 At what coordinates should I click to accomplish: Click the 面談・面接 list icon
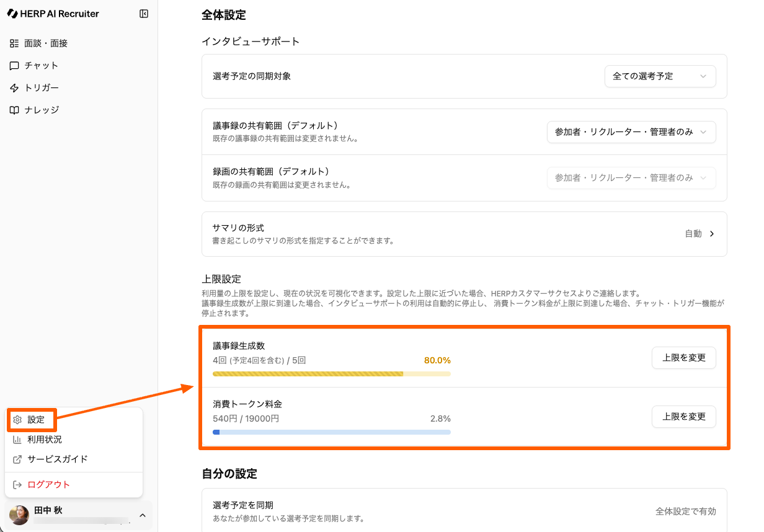click(14, 43)
